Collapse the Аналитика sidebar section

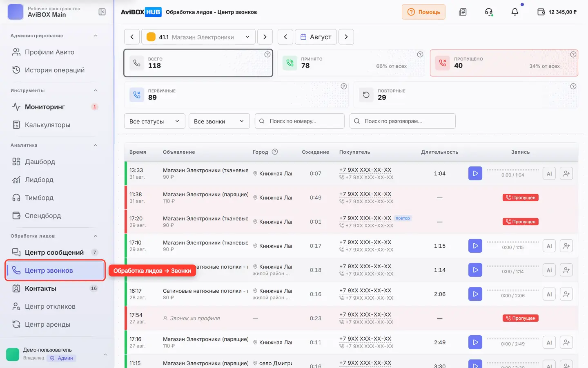(x=96, y=145)
